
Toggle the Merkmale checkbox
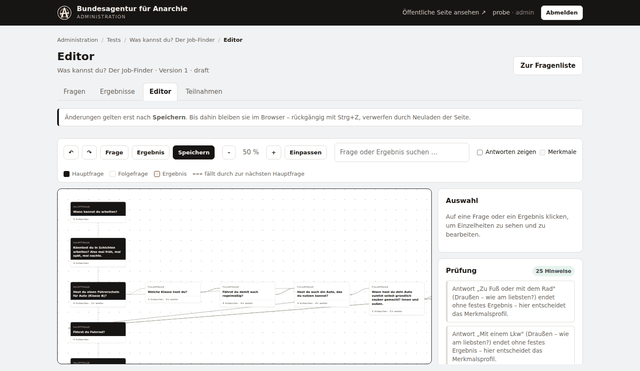tap(542, 152)
